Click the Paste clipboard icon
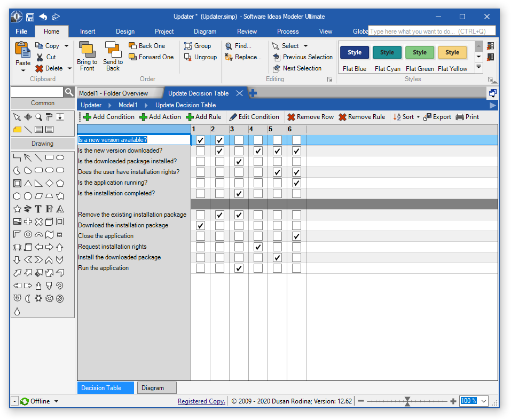The image size is (511, 420). (x=22, y=50)
